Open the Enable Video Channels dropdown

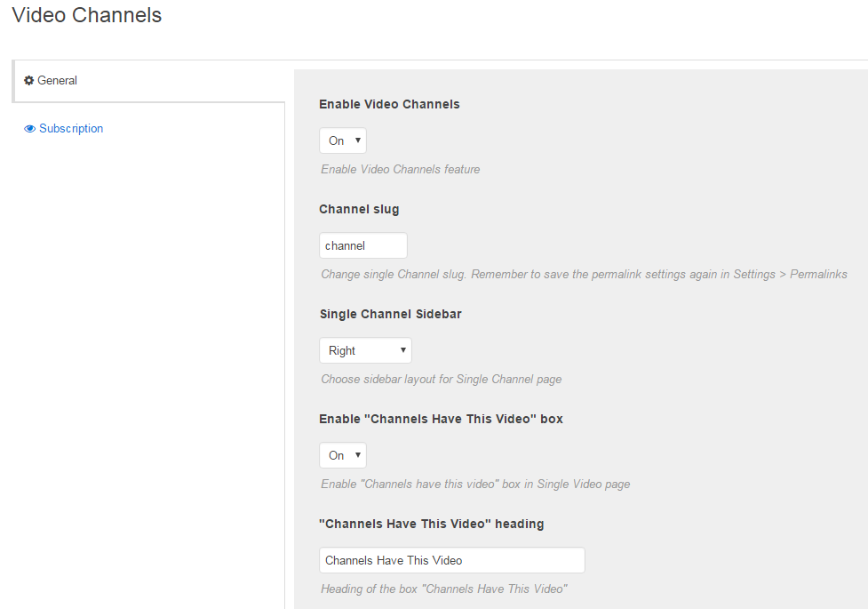(343, 140)
